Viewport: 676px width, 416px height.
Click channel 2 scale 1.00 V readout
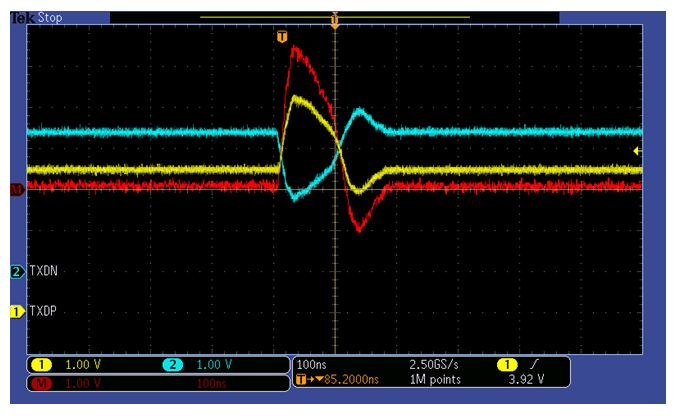click(x=214, y=365)
